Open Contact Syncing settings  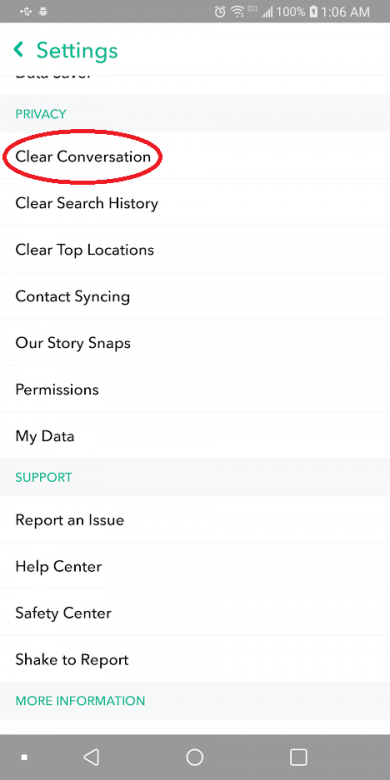pos(195,296)
